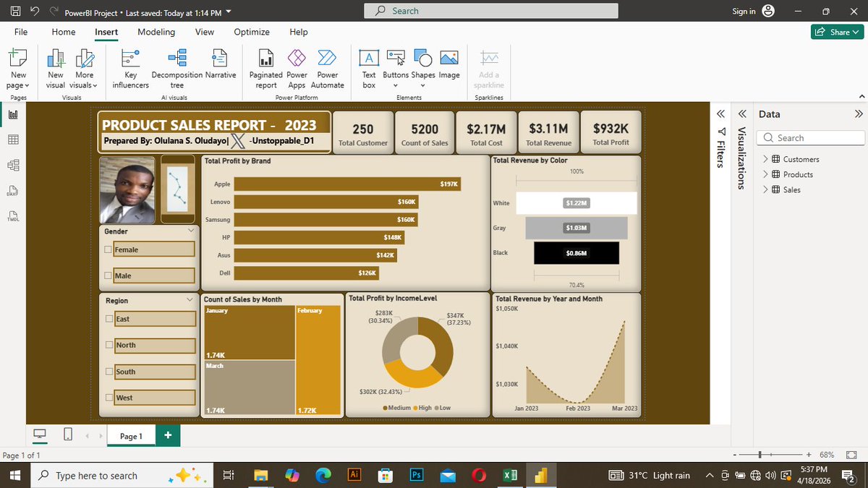The width and height of the screenshot is (868, 488).
Task: Expand the Sales table in Data pane
Action: tap(765, 189)
